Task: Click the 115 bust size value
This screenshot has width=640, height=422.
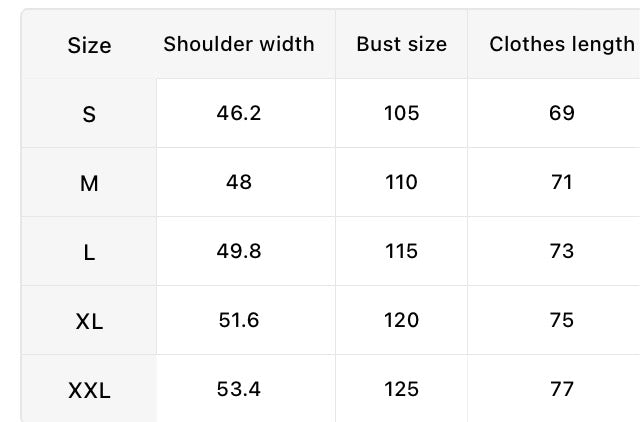Action: [x=401, y=251]
